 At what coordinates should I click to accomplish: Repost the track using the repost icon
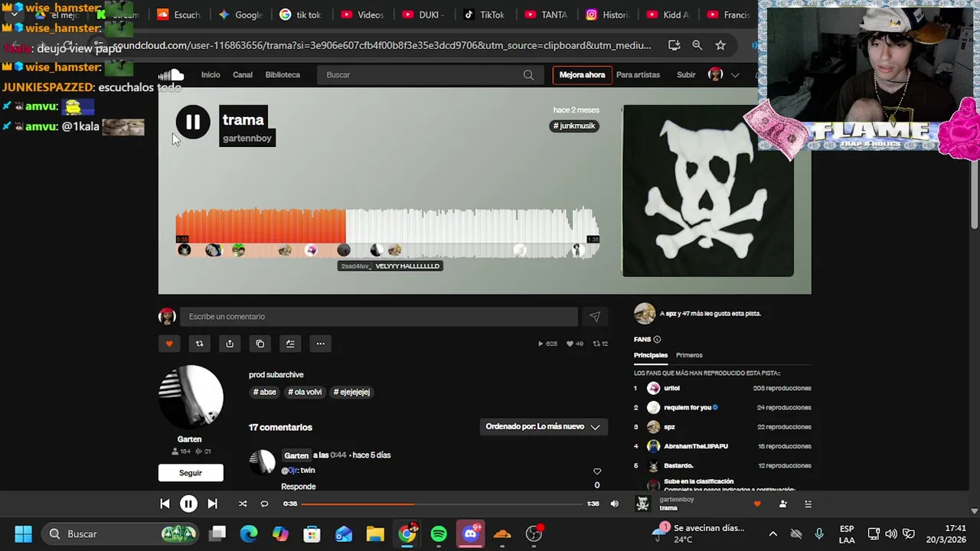coord(199,344)
